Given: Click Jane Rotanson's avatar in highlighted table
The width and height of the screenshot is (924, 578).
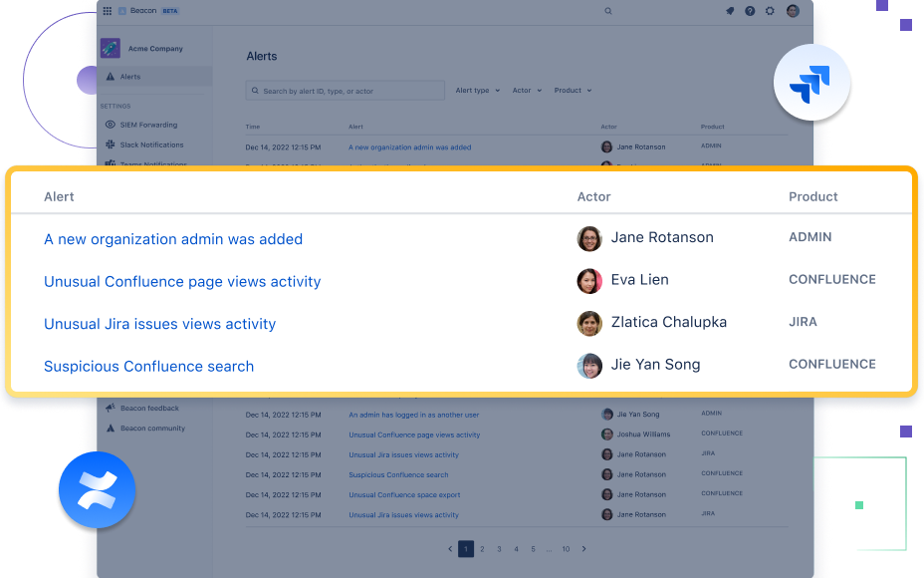Looking at the screenshot, I should click(x=589, y=239).
